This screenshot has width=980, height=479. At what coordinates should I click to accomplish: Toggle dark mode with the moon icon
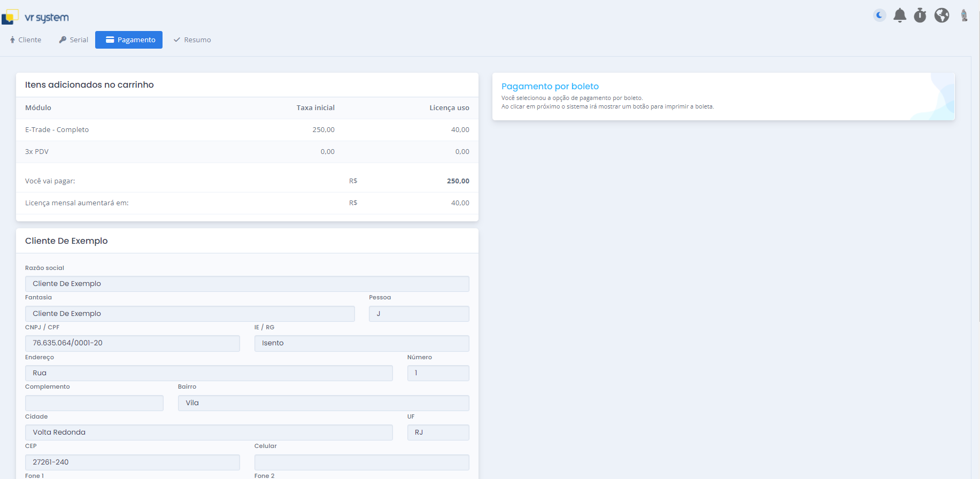click(x=879, y=16)
